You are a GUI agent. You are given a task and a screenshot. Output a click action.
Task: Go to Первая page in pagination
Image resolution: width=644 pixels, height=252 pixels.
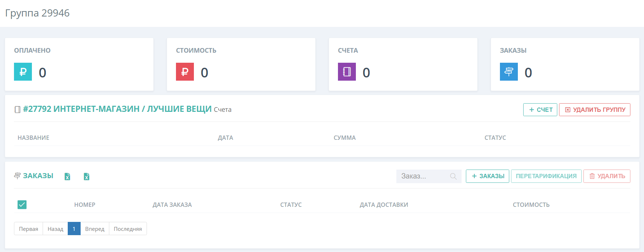tap(28, 229)
